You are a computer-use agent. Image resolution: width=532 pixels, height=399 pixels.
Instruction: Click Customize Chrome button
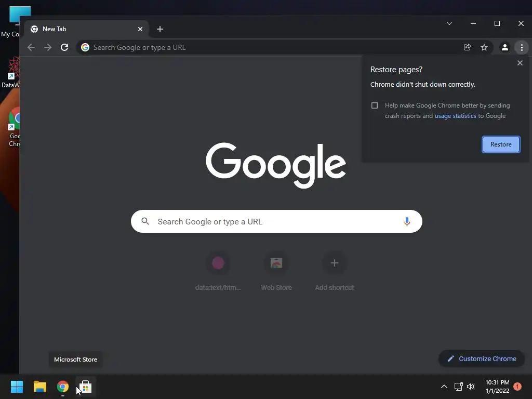482,358
